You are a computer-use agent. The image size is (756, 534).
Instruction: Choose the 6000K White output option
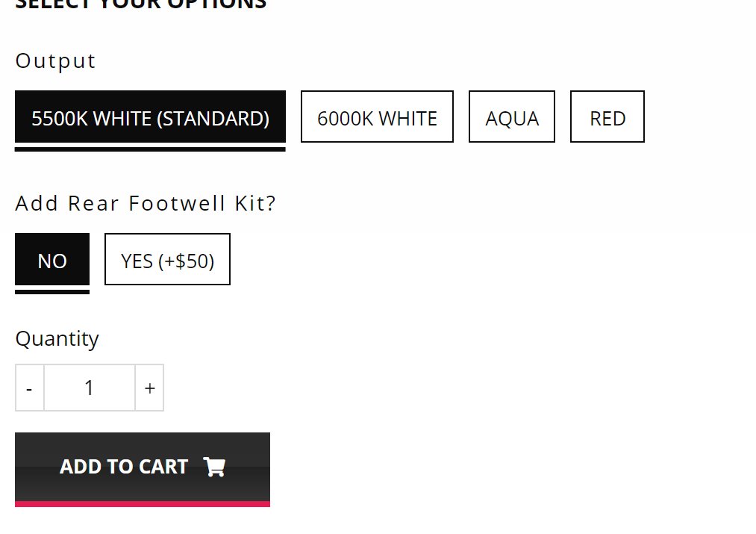coord(377,117)
